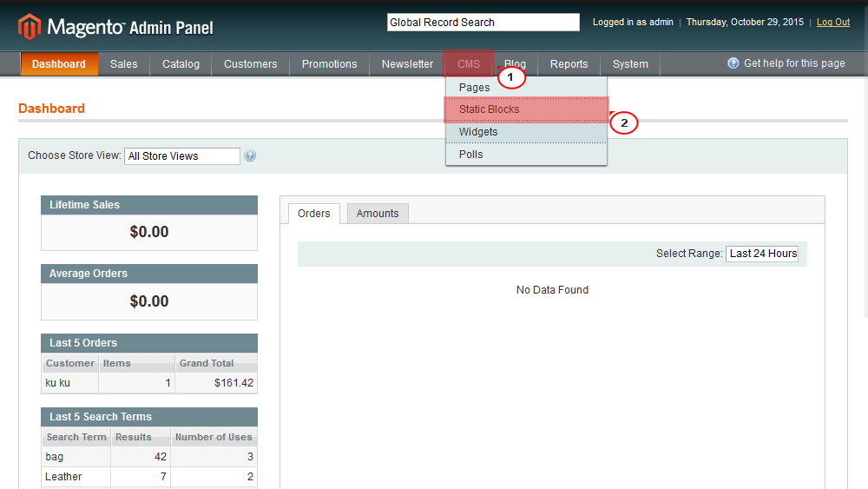Click the Leather search term row
The image size is (868, 489).
149,477
